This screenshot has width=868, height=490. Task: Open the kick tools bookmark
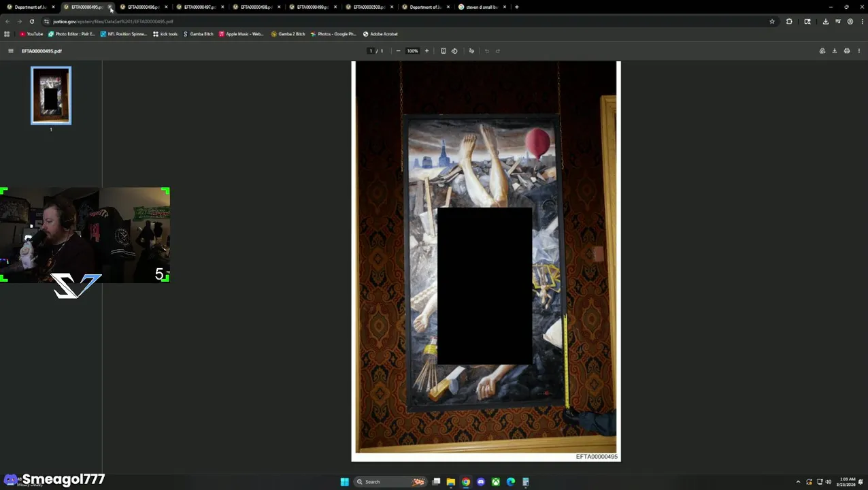click(165, 34)
